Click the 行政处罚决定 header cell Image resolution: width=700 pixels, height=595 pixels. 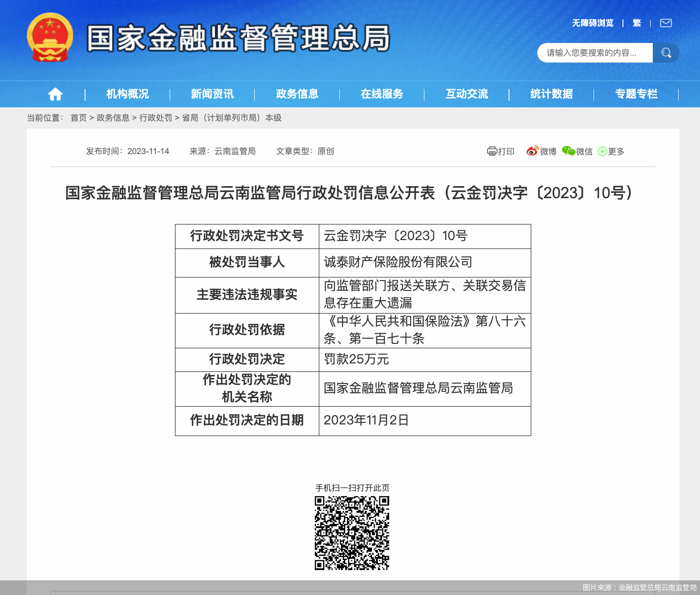[247, 359]
